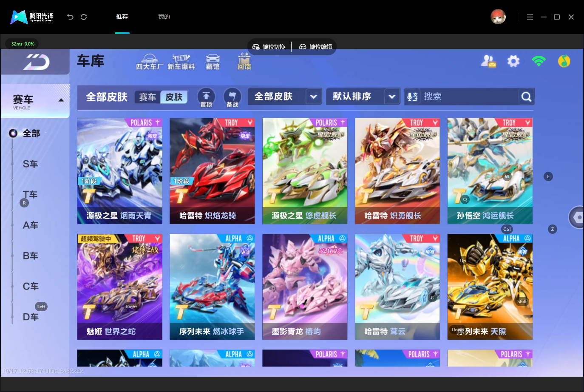Click 键位编辑 key edit button
584x392 pixels.
click(x=316, y=47)
